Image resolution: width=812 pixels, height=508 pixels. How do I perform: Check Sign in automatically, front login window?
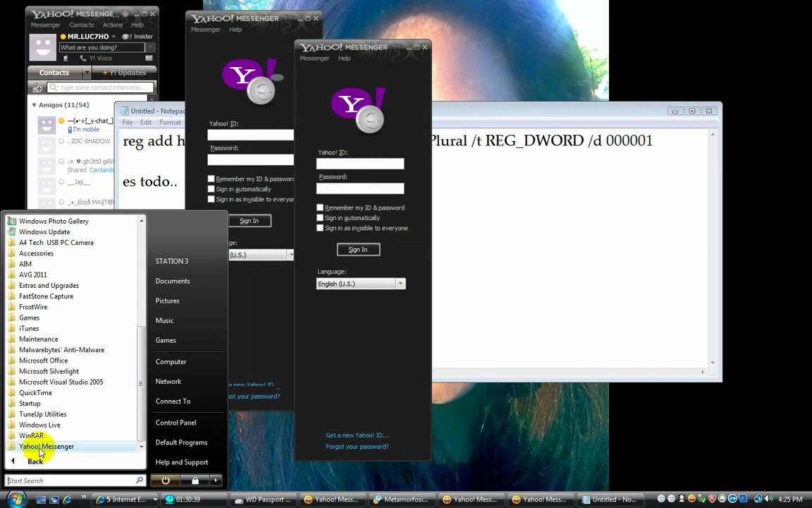320,218
